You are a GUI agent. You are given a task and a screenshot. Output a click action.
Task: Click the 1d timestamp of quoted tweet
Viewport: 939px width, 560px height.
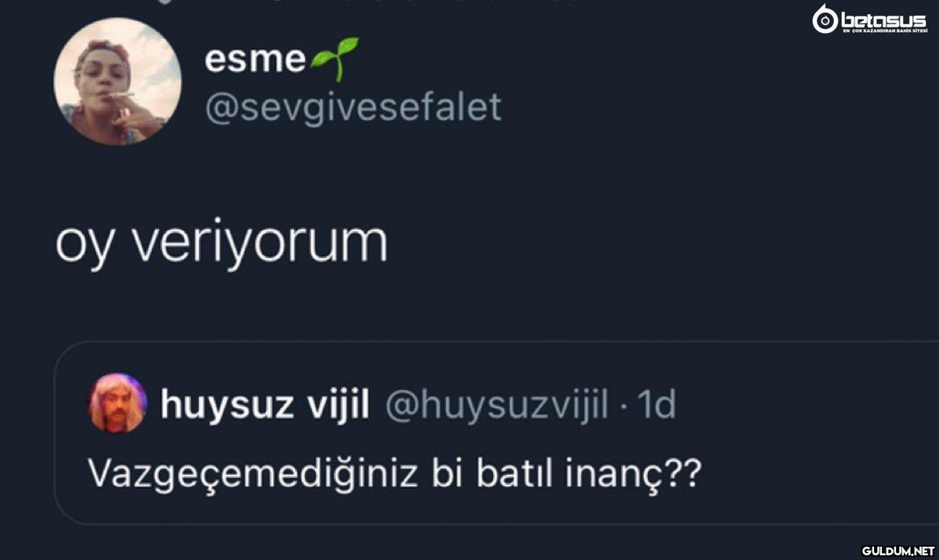coord(656,404)
